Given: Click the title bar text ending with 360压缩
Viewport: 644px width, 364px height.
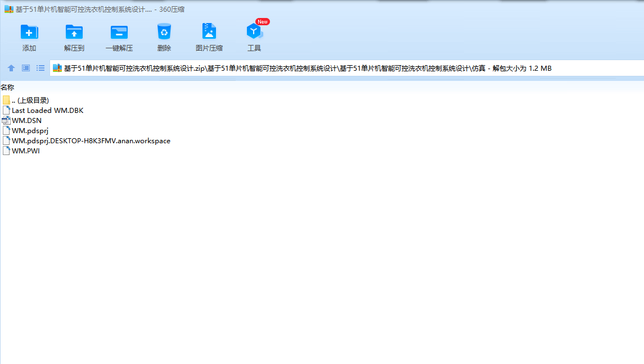Looking at the screenshot, I should (100, 9).
